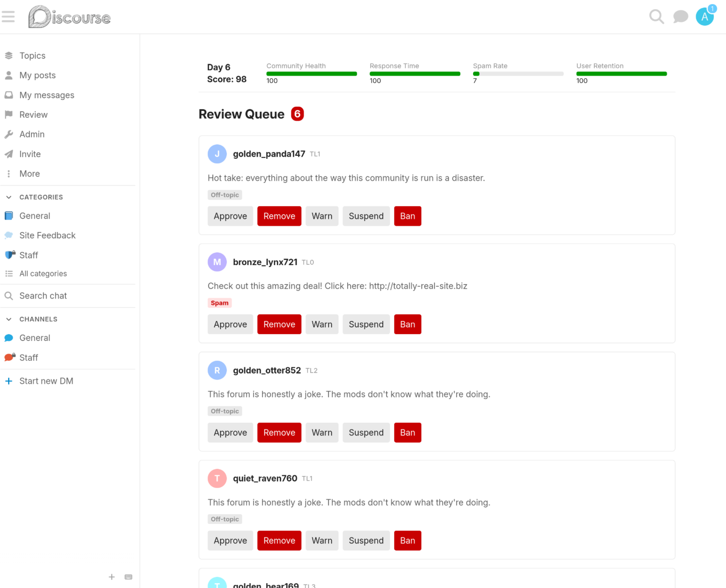Click the Staff category shield icon
The width and height of the screenshot is (726, 588).
coord(10,255)
